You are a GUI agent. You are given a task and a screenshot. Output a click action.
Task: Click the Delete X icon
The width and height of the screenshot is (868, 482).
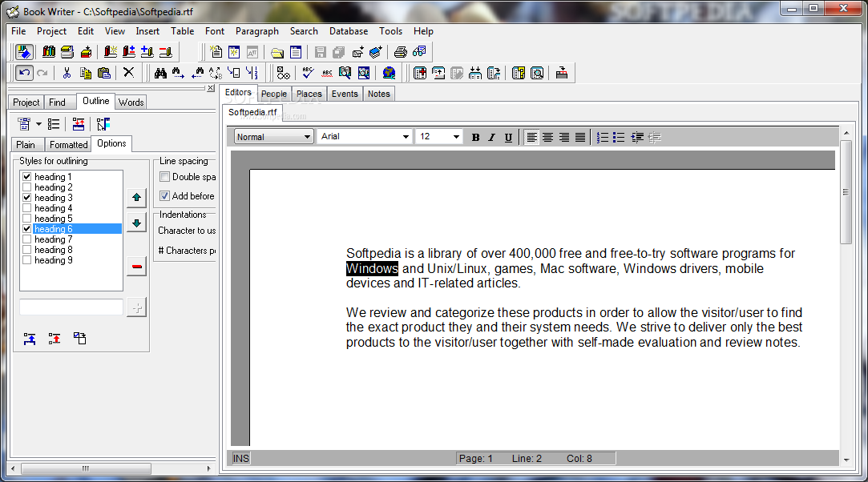coord(128,72)
